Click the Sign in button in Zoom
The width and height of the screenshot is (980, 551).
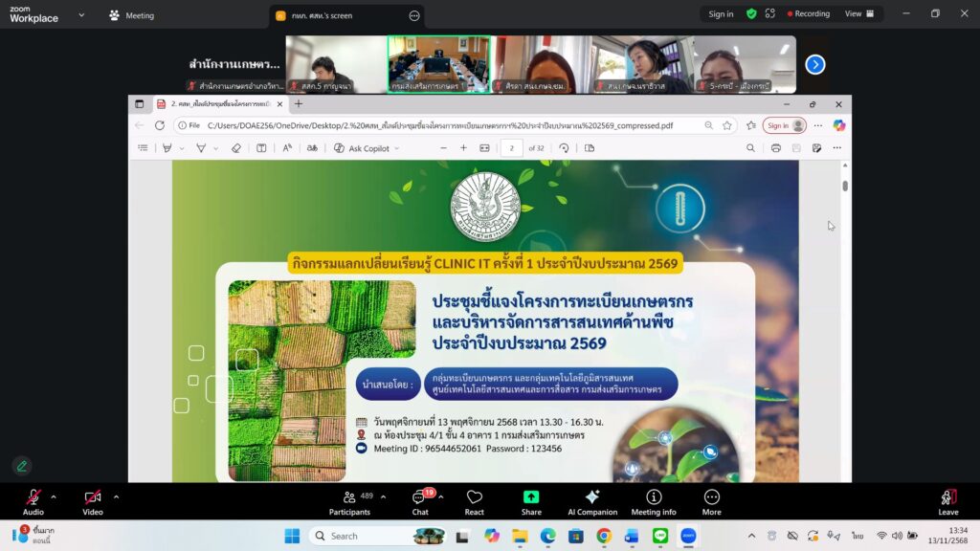coord(721,14)
